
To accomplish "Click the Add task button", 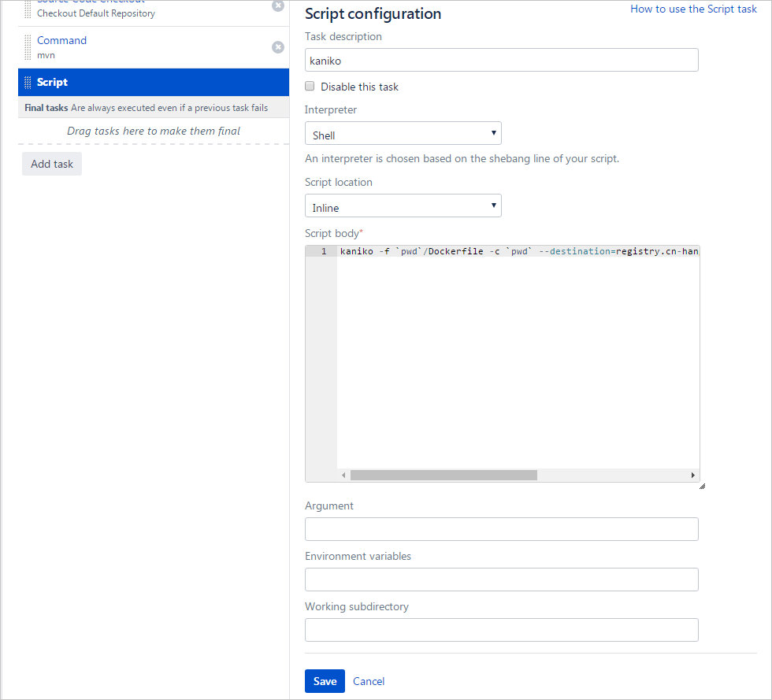I will tap(52, 164).
